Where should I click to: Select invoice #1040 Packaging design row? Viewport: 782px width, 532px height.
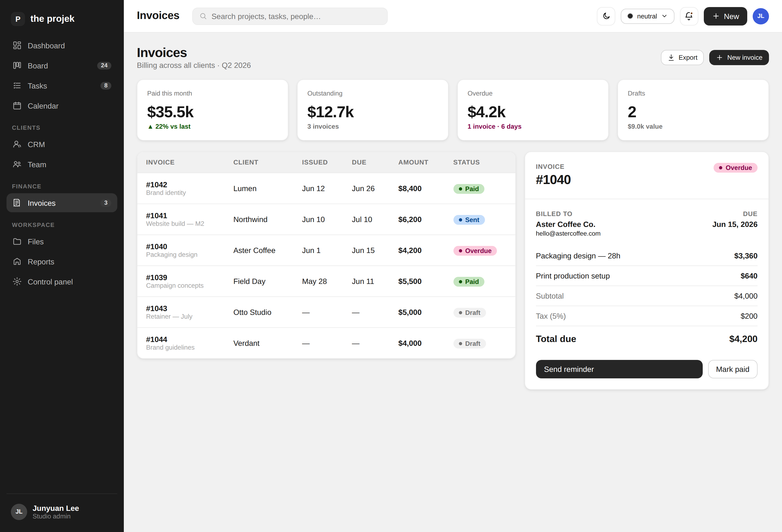326,250
